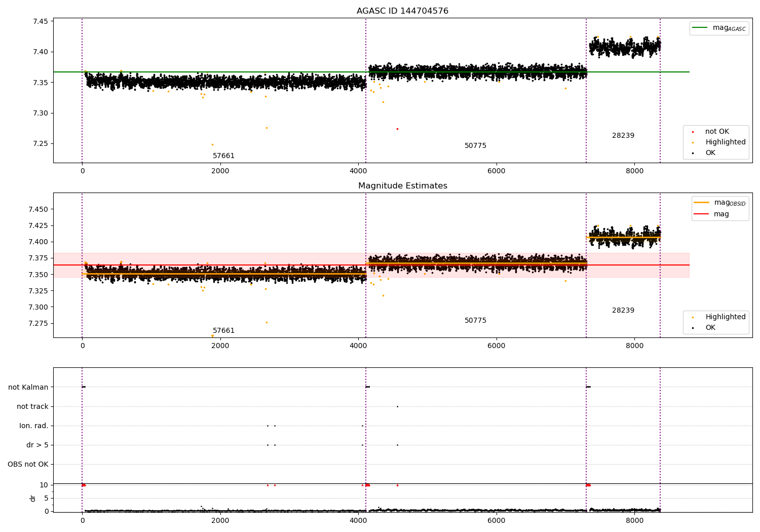Click the '7.325' tick label on middle plot

(x=38, y=291)
